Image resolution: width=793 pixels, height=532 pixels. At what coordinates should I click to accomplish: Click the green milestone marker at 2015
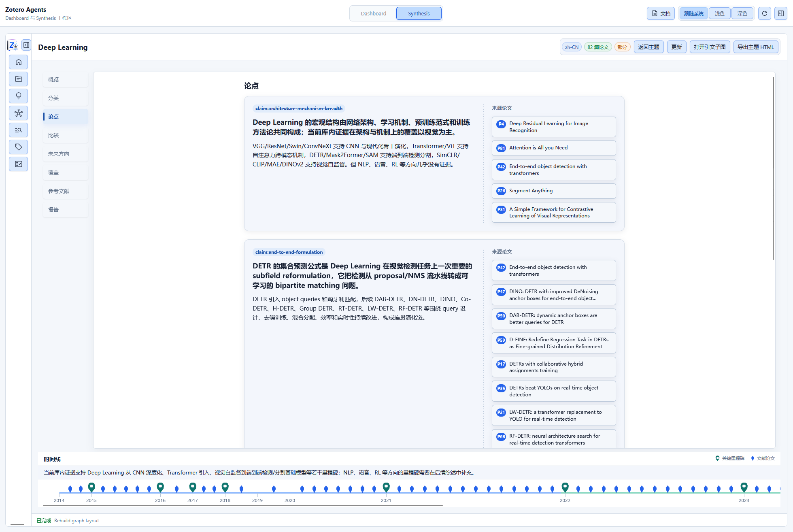pyautogui.click(x=91, y=487)
